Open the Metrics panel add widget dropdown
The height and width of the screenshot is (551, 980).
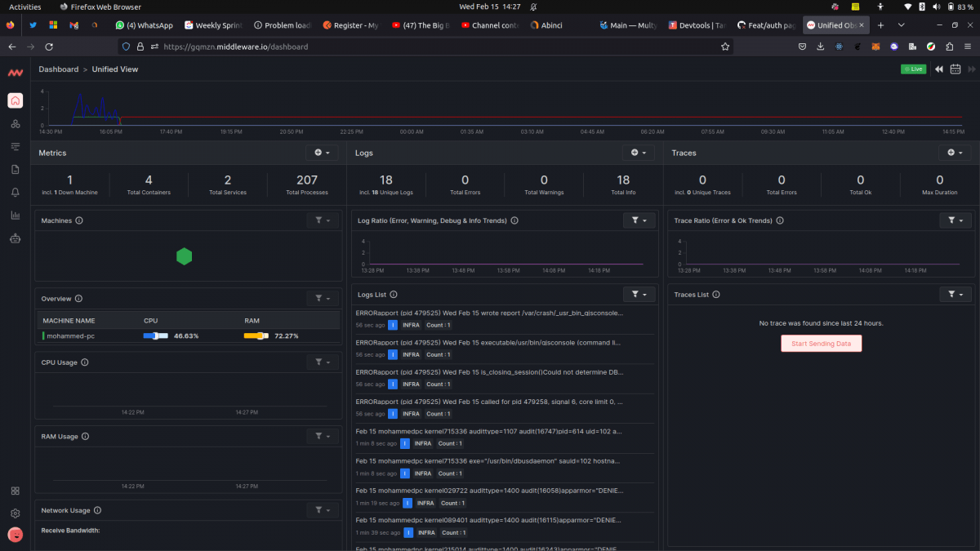tap(322, 153)
